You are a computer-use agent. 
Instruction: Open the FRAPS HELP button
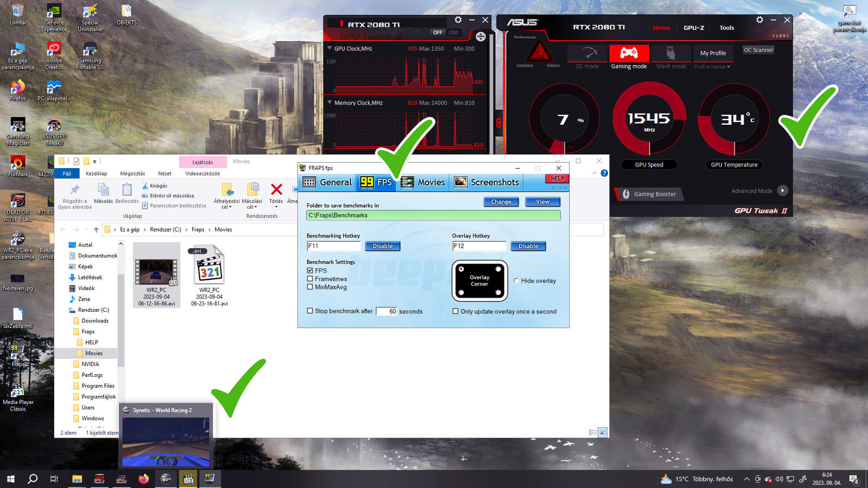(557, 178)
